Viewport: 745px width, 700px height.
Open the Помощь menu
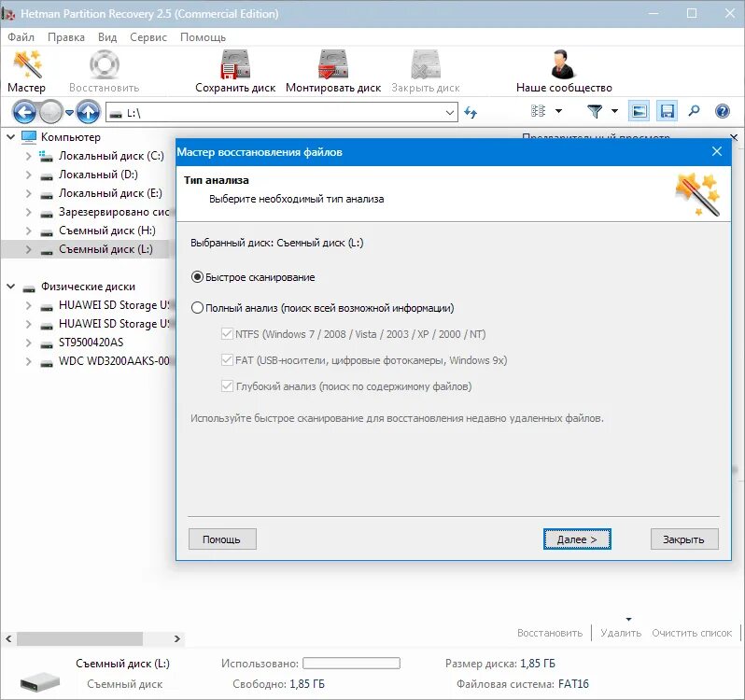click(x=203, y=37)
